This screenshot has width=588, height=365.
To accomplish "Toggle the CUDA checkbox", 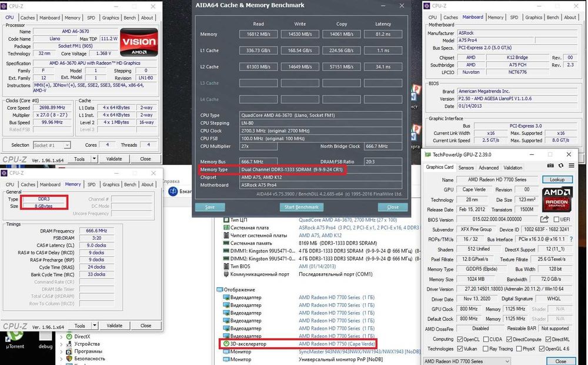I will [486, 339].
